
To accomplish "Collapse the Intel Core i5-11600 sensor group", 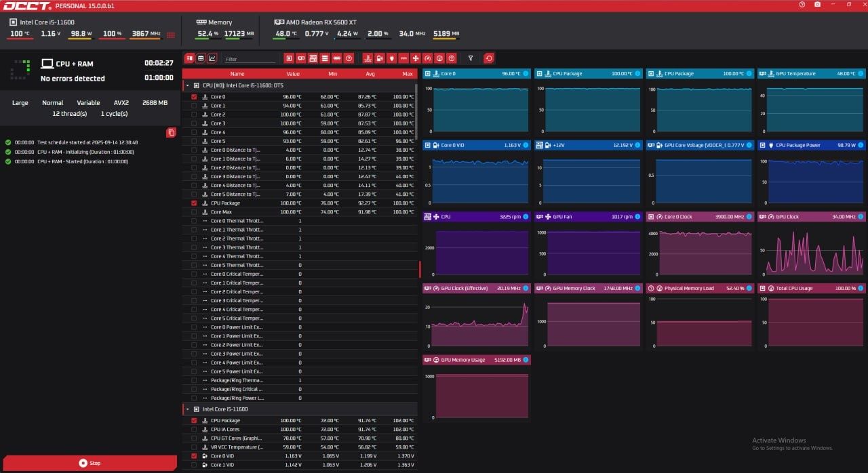I will pyautogui.click(x=188, y=409).
